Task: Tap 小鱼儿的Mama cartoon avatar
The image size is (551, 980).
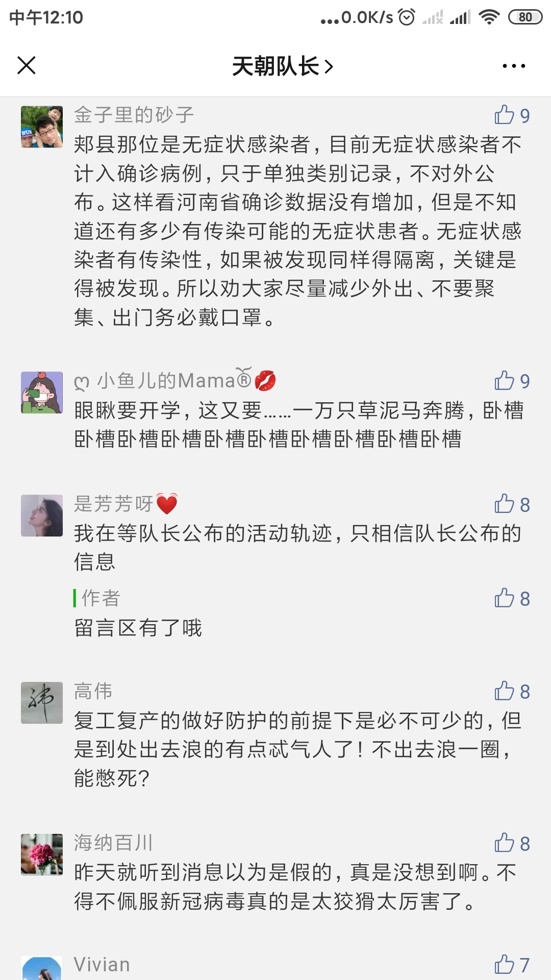Action: [42, 393]
